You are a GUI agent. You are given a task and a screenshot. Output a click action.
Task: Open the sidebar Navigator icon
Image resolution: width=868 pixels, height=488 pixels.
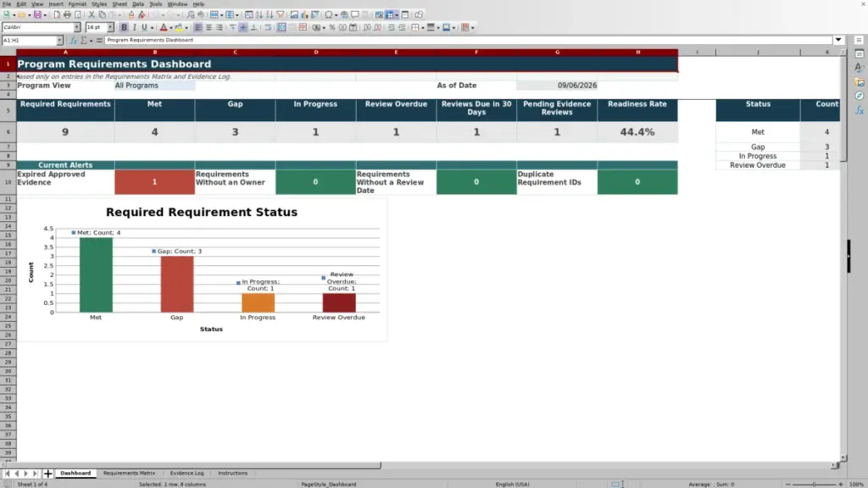(x=860, y=96)
